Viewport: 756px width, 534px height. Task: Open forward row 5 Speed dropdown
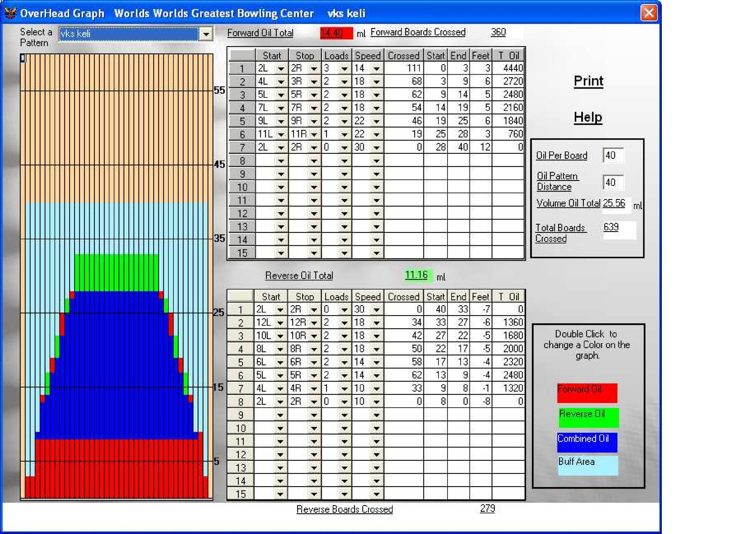[x=376, y=121]
